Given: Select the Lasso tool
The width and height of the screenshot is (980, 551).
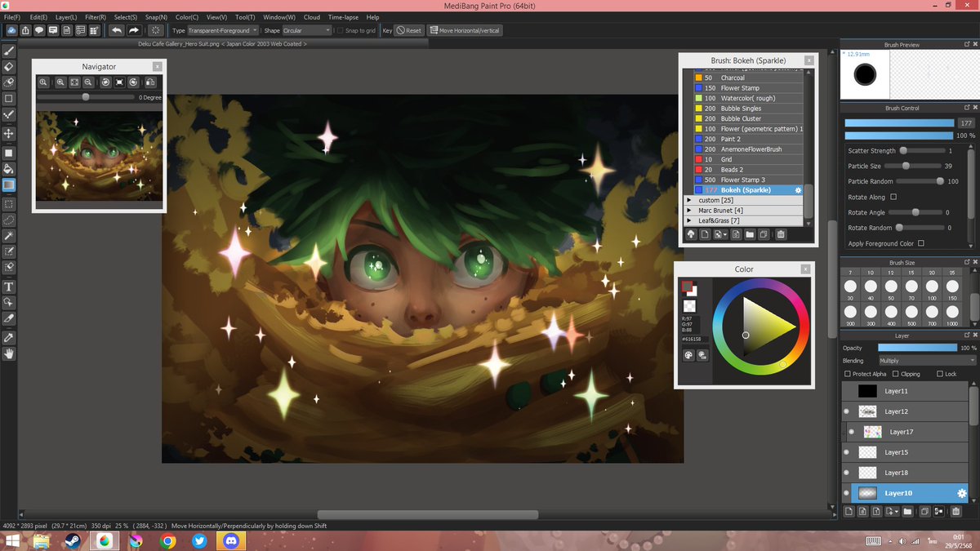Looking at the screenshot, I should point(9,220).
